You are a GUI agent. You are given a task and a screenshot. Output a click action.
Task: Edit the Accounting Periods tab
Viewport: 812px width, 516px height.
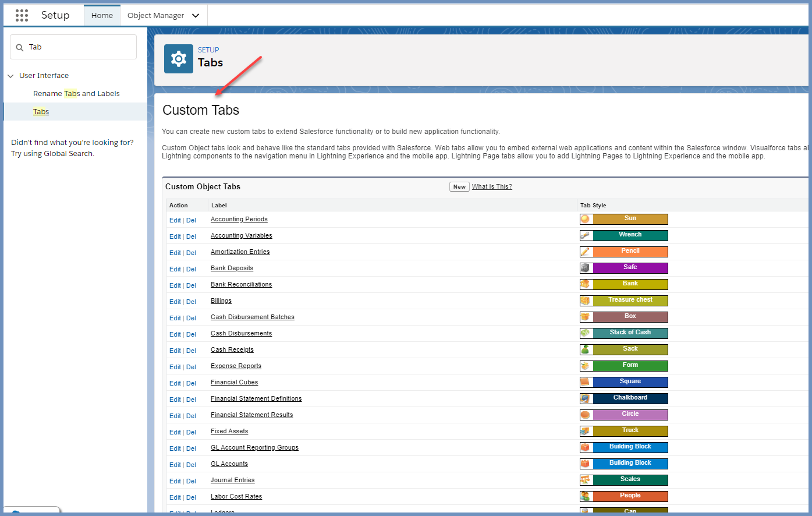(175, 220)
